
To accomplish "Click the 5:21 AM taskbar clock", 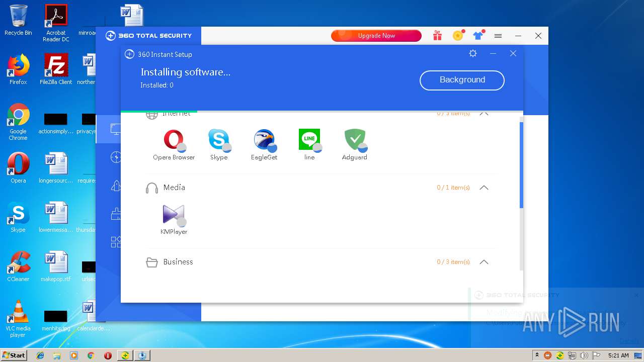I will coord(618,355).
